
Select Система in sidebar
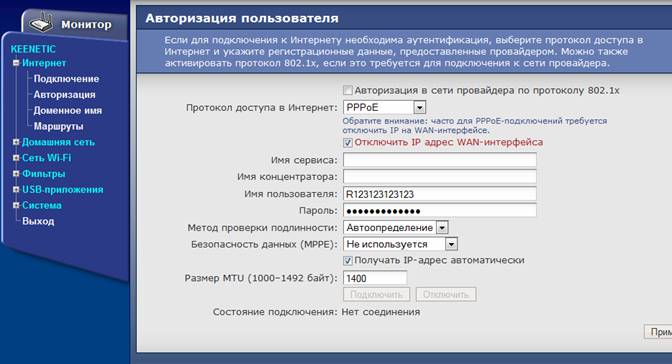click(42, 205)
